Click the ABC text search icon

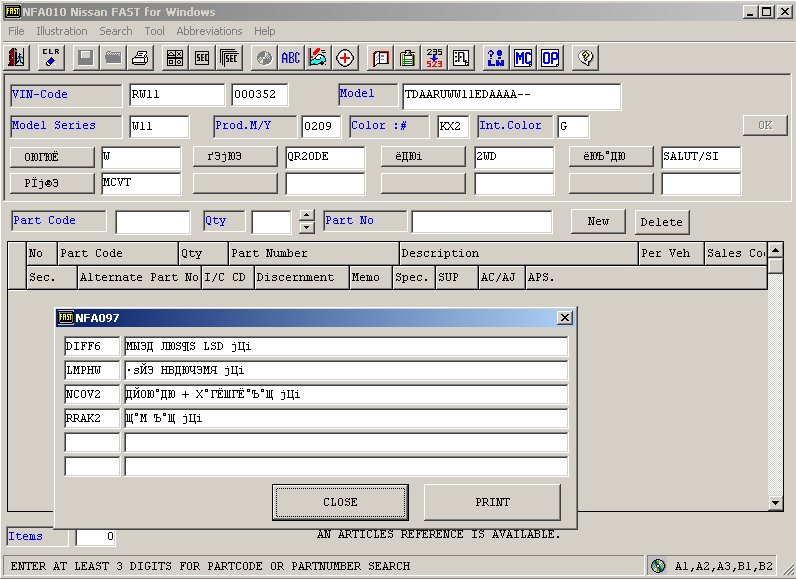click(x=291, y=58)
